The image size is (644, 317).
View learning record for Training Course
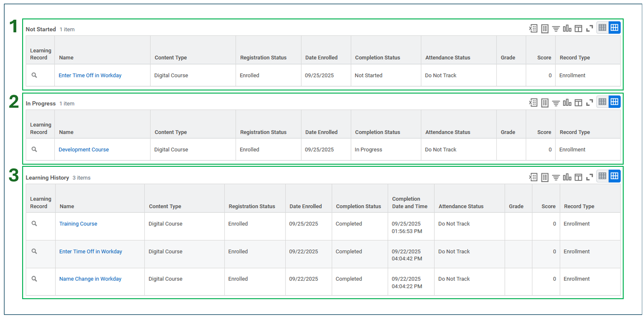pyautogui.click(x=34, y=223)
